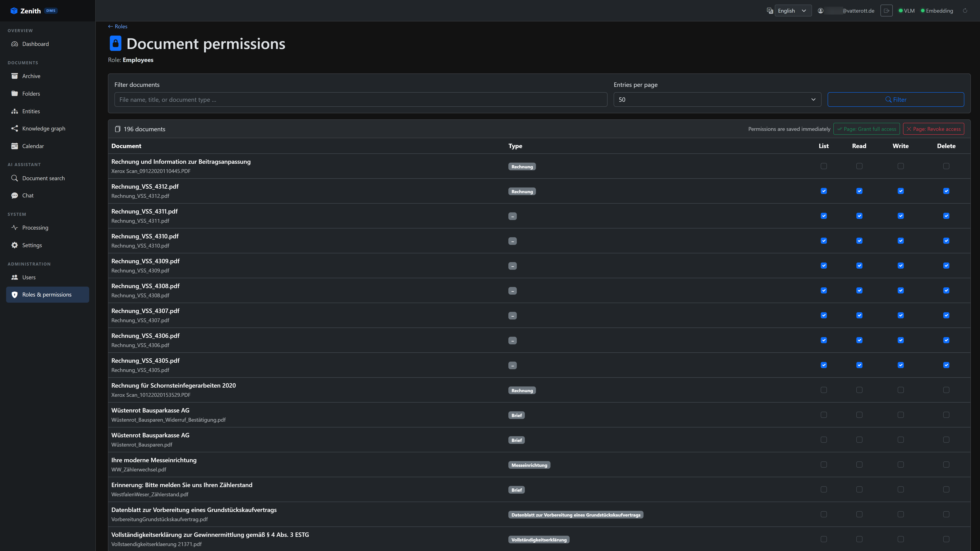This screenshot has width=980, height=551.
Task: Uncheck Read for Rechnung_VSS_4305.pdf
Action: pyautogui.click(x=859, y=365)
